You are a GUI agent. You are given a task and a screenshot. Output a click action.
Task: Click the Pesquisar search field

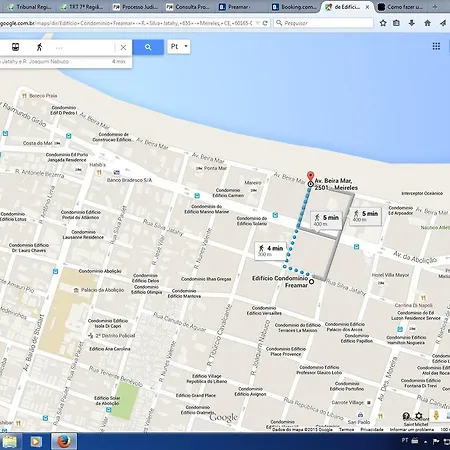click(324, 23)
